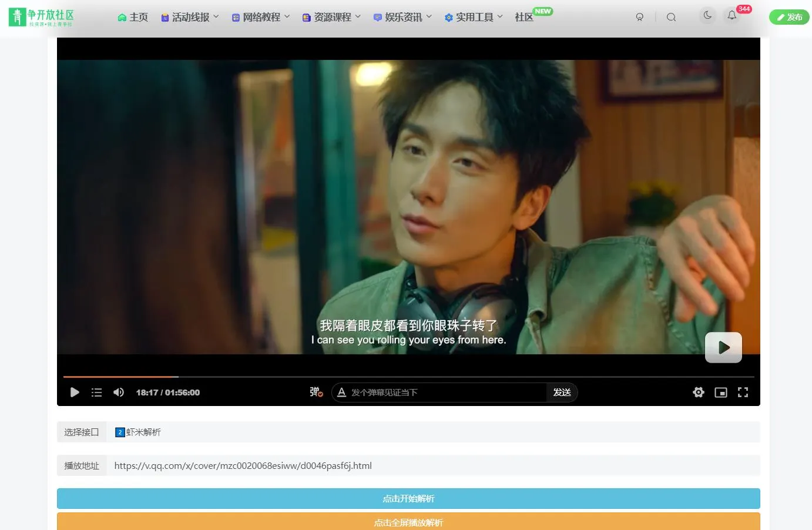Enter fullscreen with the player icon
Image resolution: width=812 pixels, height=530 pixels.
click(x=743, y=393)
